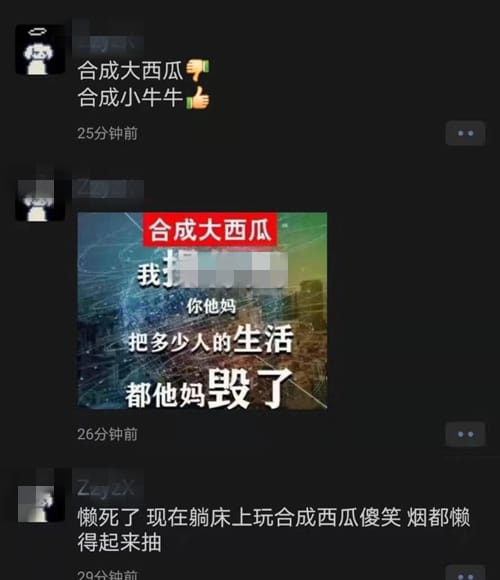Open avatar of the 合成小牛牛 poster
This screenshot has height=580, width=500.
40,50
